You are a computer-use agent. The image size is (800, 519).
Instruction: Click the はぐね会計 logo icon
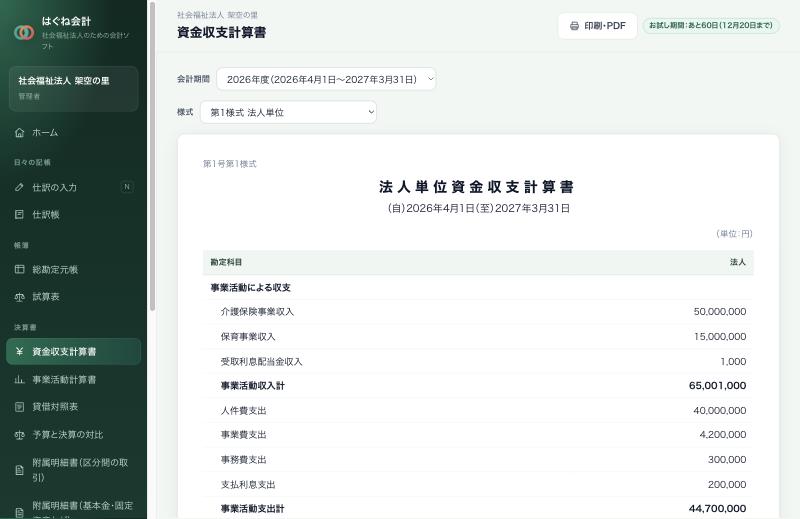(x=24, y=33)
